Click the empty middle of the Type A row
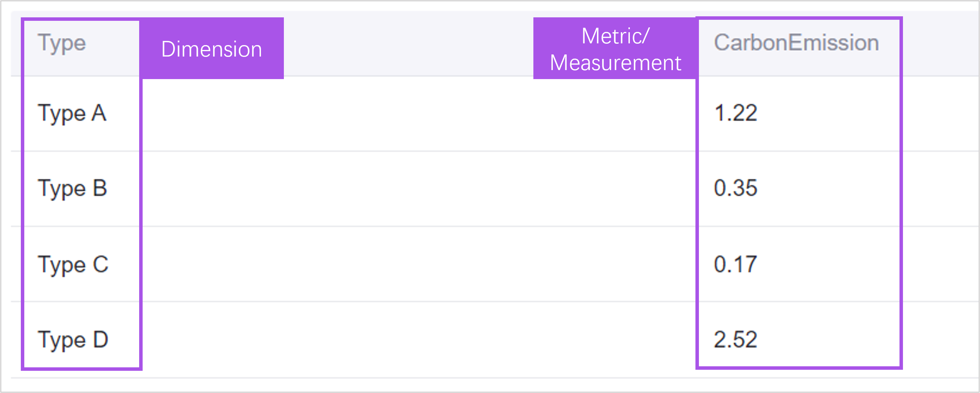Viewport: 980px width, 393px height. point(419,113)
